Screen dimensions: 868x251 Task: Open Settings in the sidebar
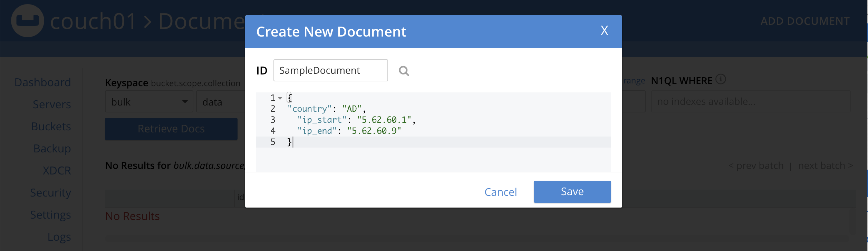click(x=50, y=215)
